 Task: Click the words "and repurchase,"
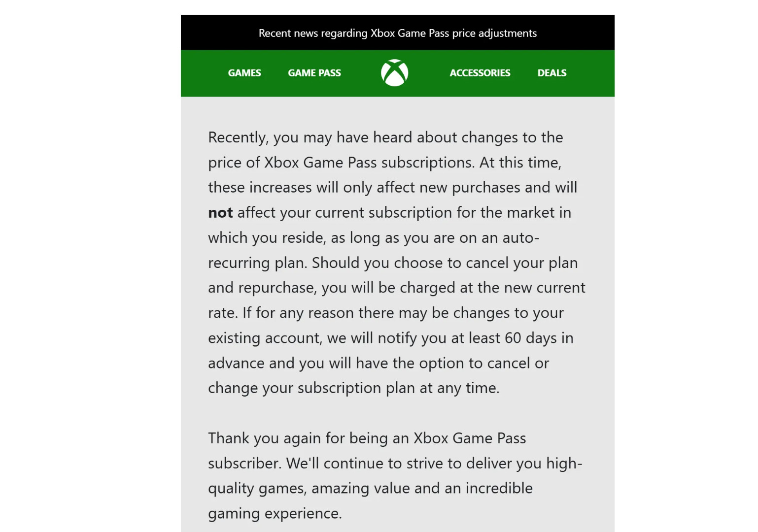262,288
